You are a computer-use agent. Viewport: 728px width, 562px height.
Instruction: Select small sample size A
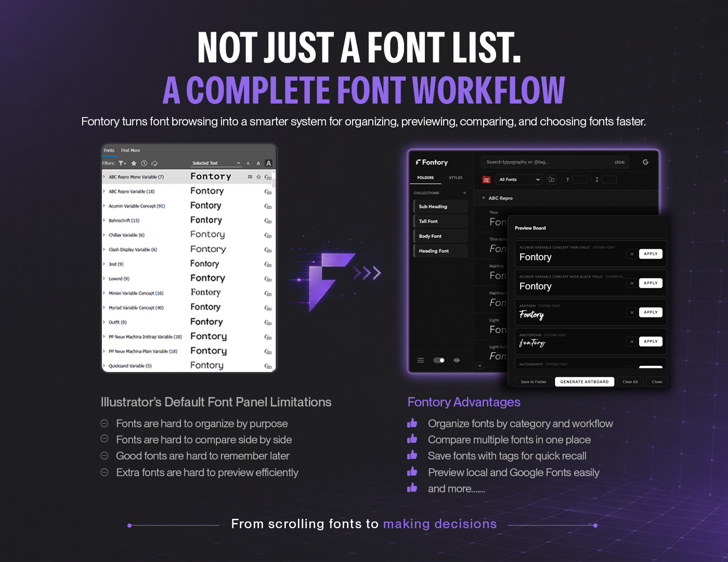coord(248,163)
